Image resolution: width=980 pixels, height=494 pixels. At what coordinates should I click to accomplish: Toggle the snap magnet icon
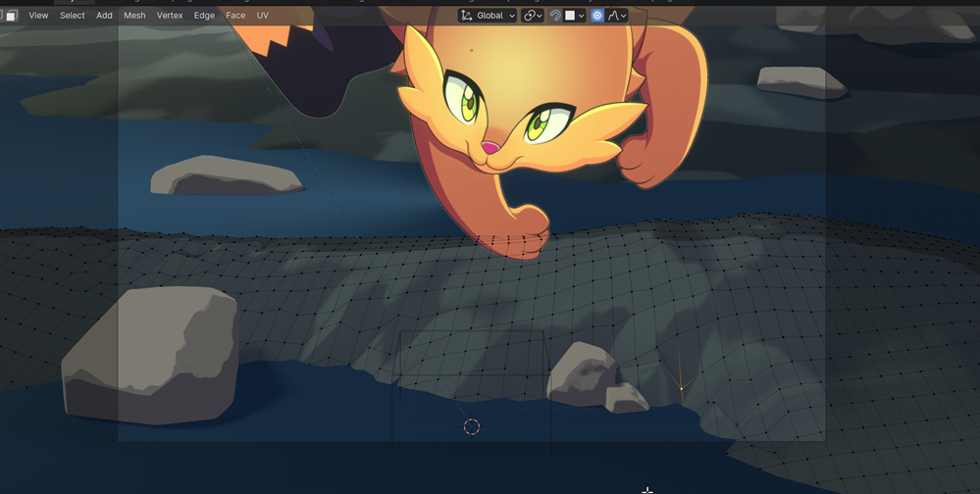click(555, 16)
